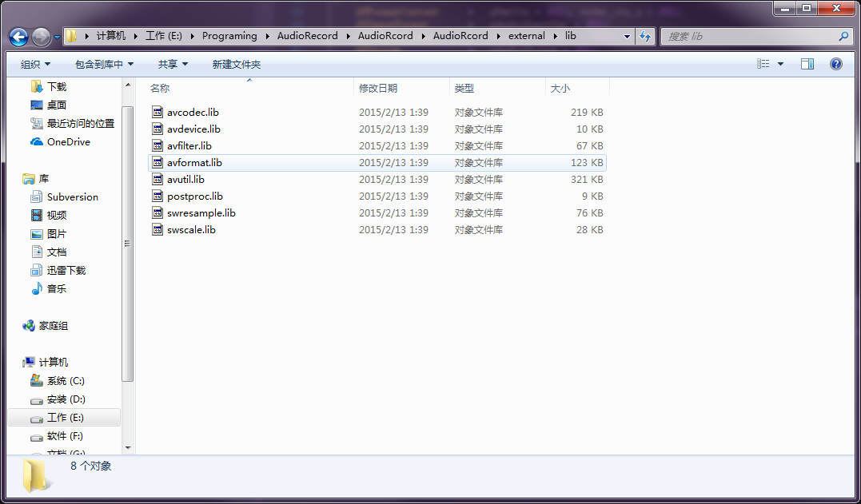
Task: Click the search lib input field
Action: tap(747, 37)
